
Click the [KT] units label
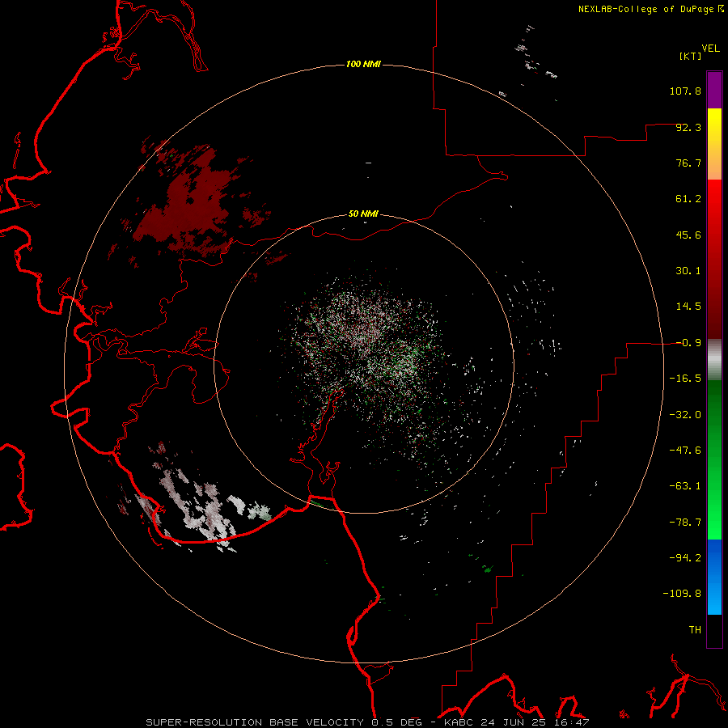pyautogui.click(x=690, y=56)
